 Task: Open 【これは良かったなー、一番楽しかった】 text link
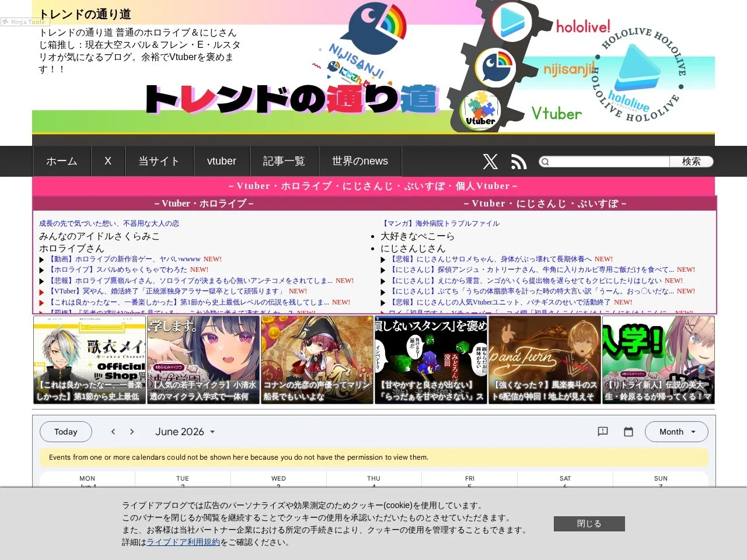(x=188, y=302)
